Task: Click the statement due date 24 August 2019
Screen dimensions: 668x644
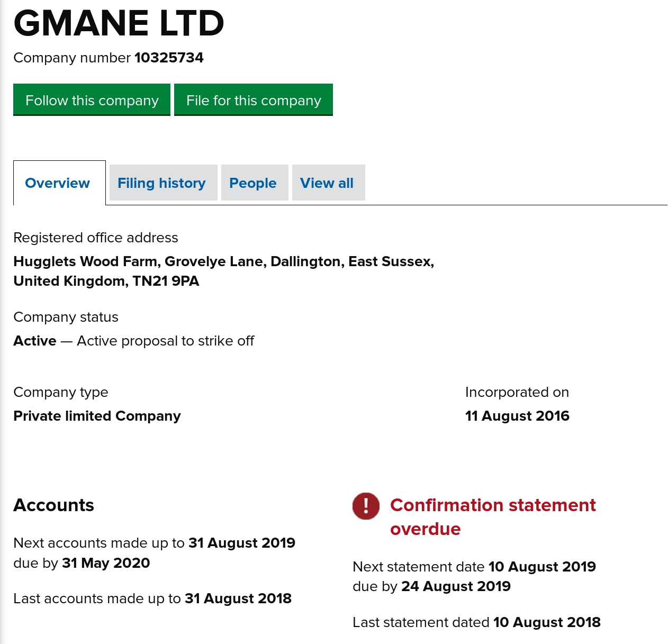Action: click(456, 586)
